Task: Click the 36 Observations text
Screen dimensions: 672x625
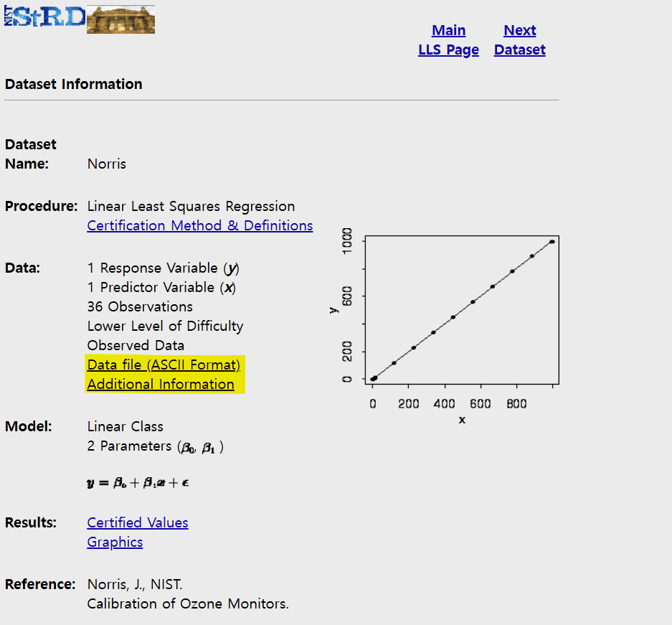Action: pyautogui.click(x=140, y=306)
